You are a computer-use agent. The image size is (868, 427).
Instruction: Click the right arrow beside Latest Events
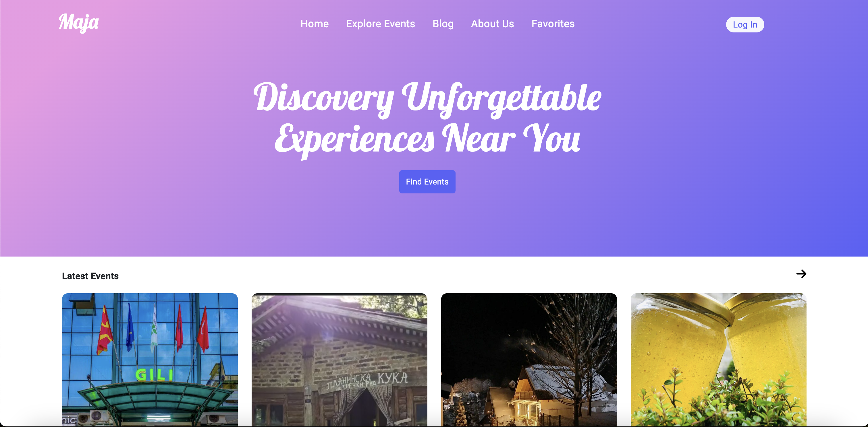(x=801, y=274)
